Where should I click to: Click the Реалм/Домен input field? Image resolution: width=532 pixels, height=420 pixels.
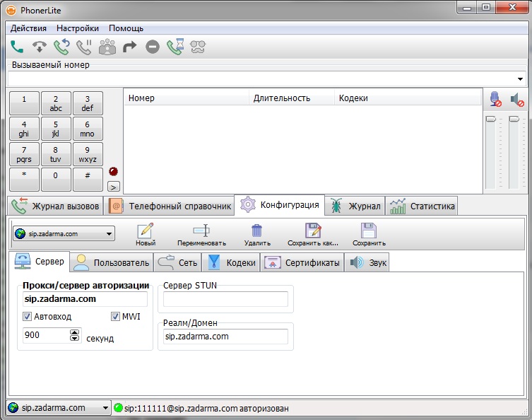(x=225, y=337)
